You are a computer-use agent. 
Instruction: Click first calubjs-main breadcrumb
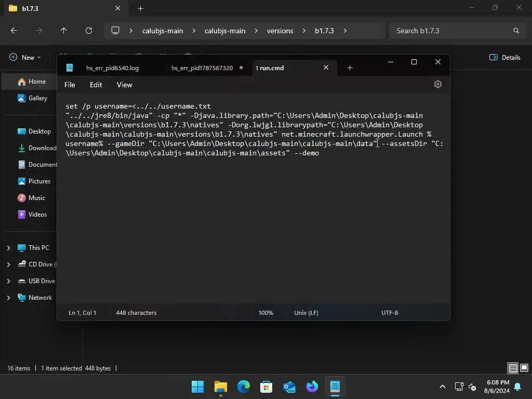(163, 31)
